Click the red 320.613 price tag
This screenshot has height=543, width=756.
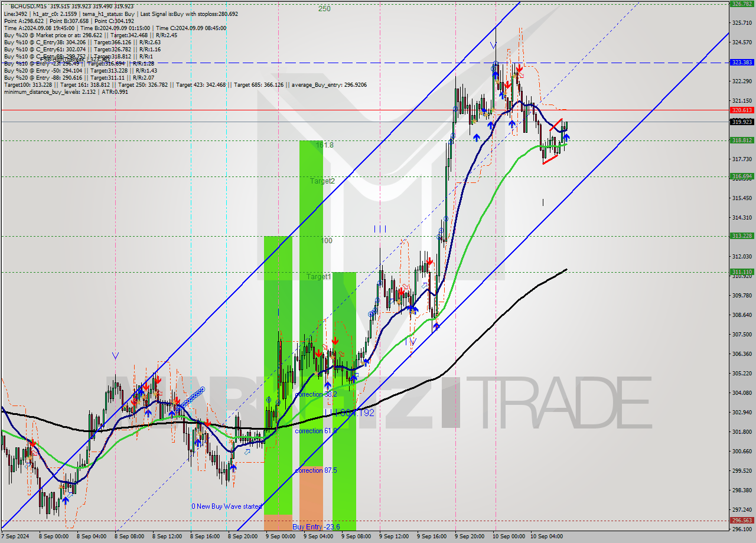click(x=742, y=110)
